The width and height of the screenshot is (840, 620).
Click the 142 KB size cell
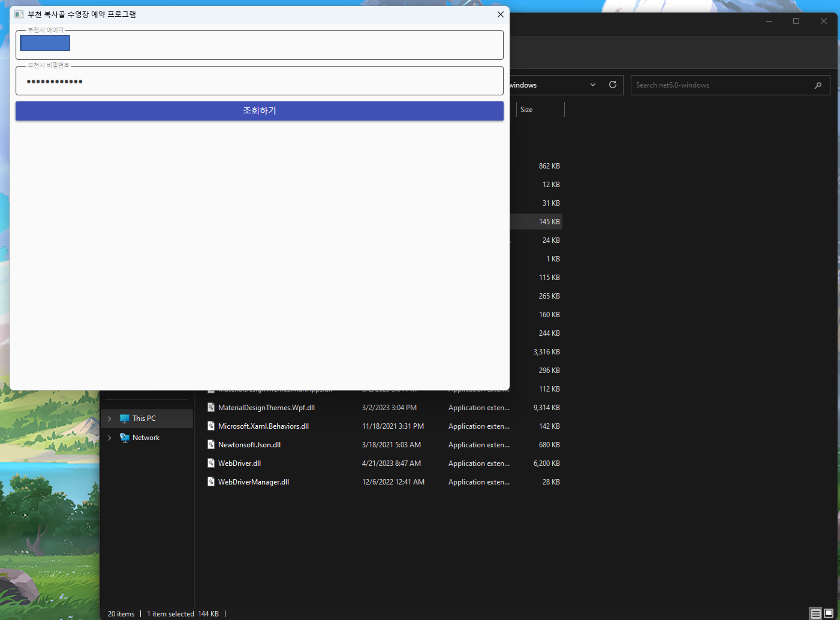[x=549, y=426]
